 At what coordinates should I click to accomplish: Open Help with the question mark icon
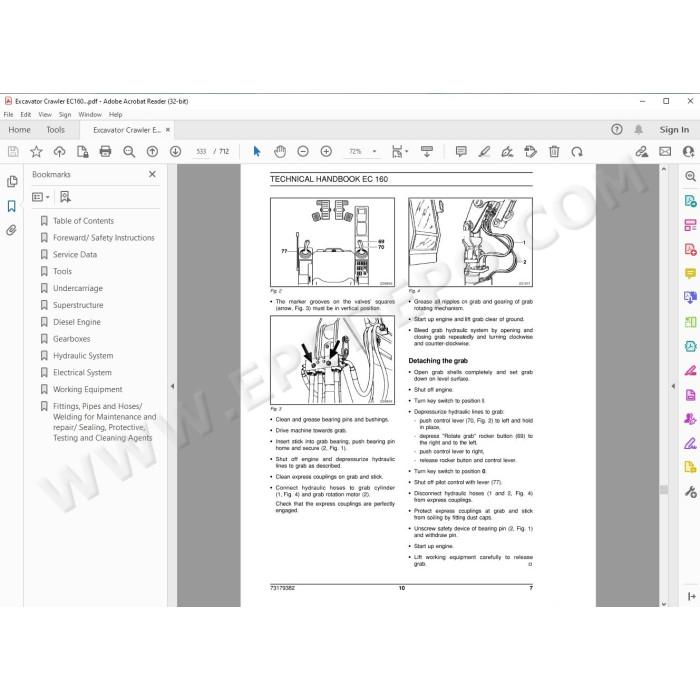pyautogui.click(x=617, y=129)
